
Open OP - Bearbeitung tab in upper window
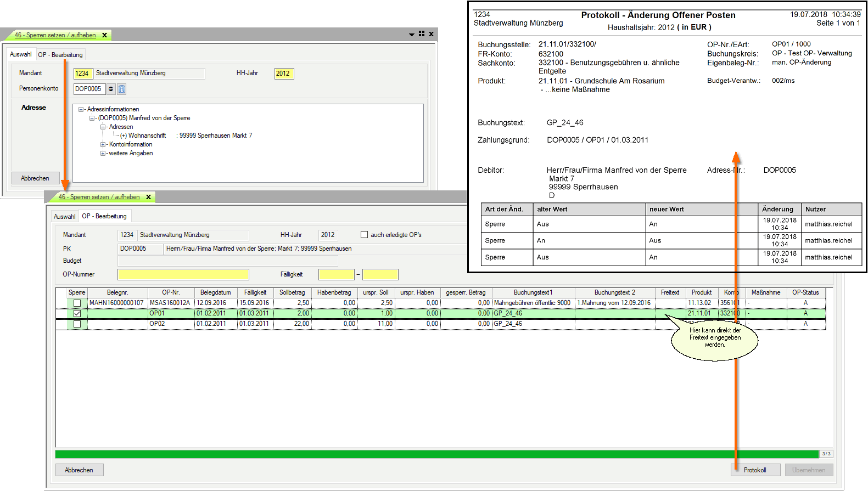(x=60, y=55)
